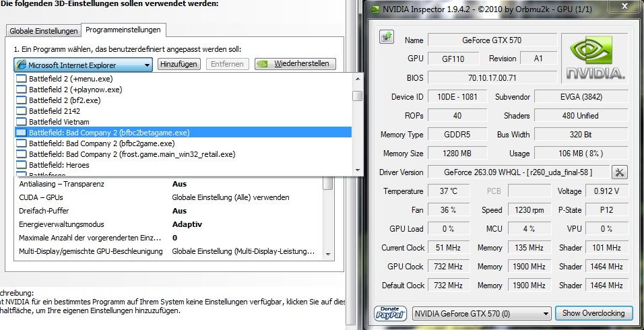The image size is (644, 330).
Task: Click the GPU GF110 value
Action: click(453, 59)
